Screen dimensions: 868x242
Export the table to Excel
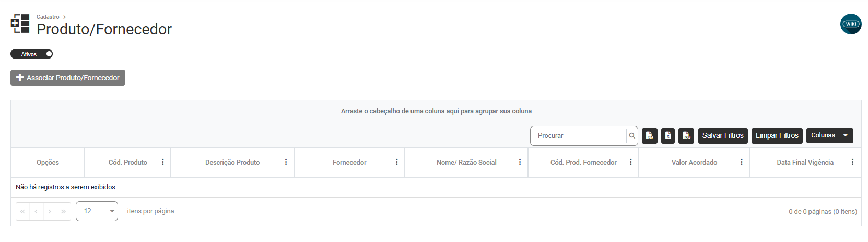pos(668,136)
